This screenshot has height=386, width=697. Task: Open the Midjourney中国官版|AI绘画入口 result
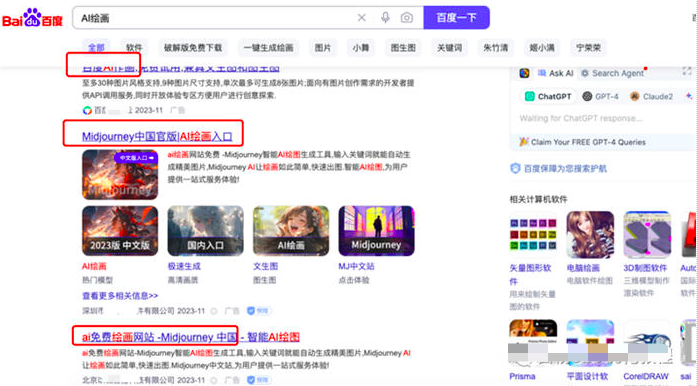(x=157, y=137)
